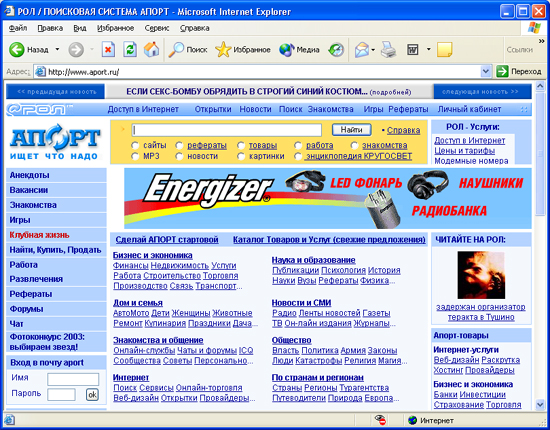Expand the address bar dropdown arrow
Viewport: 550px width, 430px height.
coord(485,72)
